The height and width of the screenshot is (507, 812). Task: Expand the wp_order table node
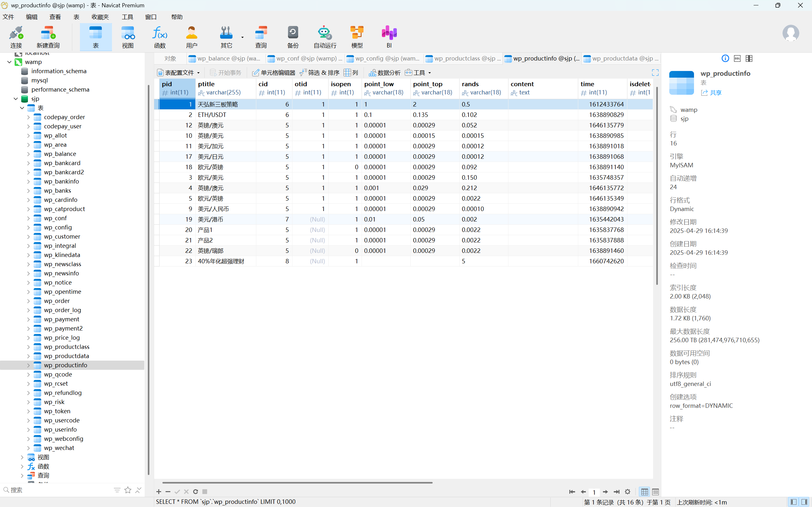click(x=29, y=301)
